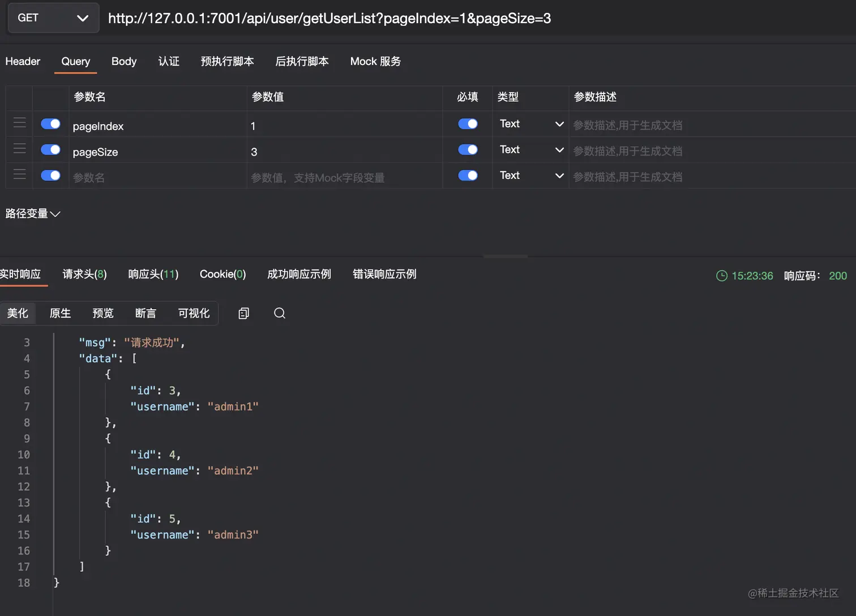Disable the pageSize parameter enable toggle
The height and width of the screenshot is (616, 856).
tap(50, 149)
